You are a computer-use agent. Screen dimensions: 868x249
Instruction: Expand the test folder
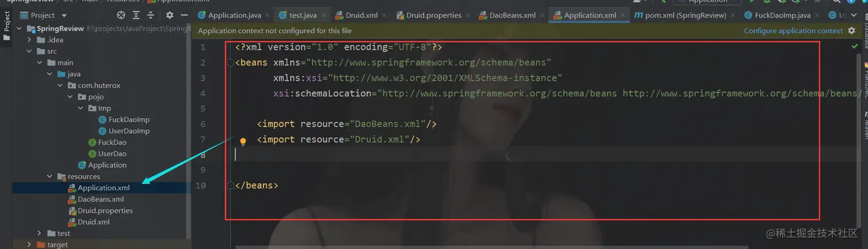point(39,234)
